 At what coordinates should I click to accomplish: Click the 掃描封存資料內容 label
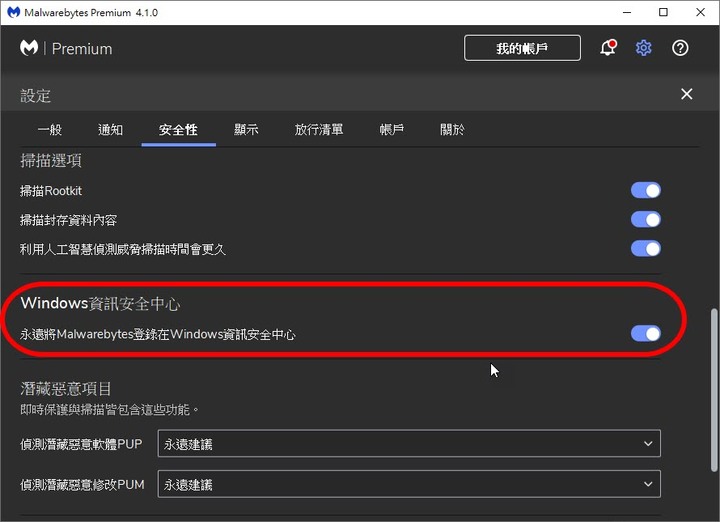[x=68, y=220]
